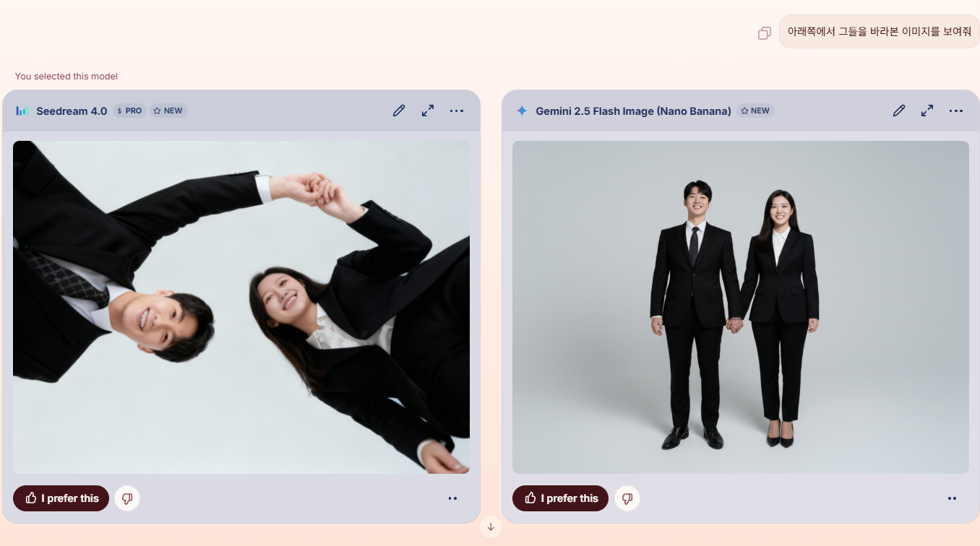This screenshot has height=546, width=980.
Task: Open the three-dot menu on Seedream 4.0 card
Action: click(x=457, y=110)
